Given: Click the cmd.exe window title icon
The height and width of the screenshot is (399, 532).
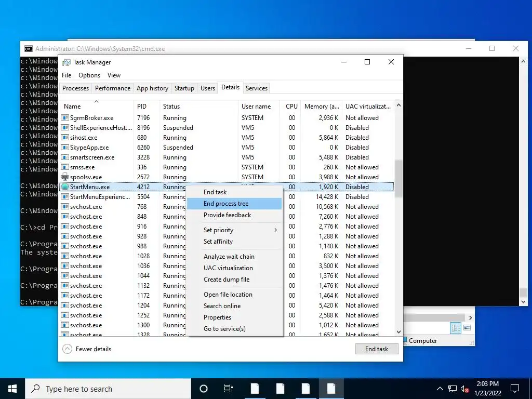Looking at the screenshot, I should point(29,49).
